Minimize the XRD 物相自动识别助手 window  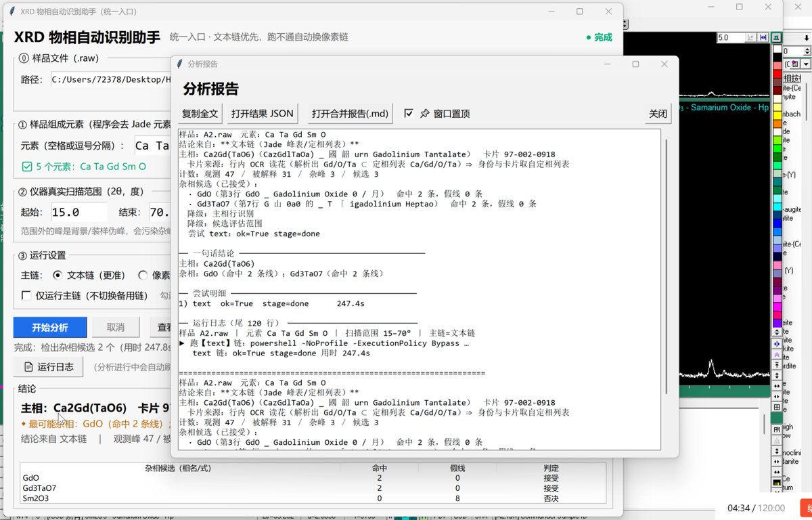tap(551, 12)
